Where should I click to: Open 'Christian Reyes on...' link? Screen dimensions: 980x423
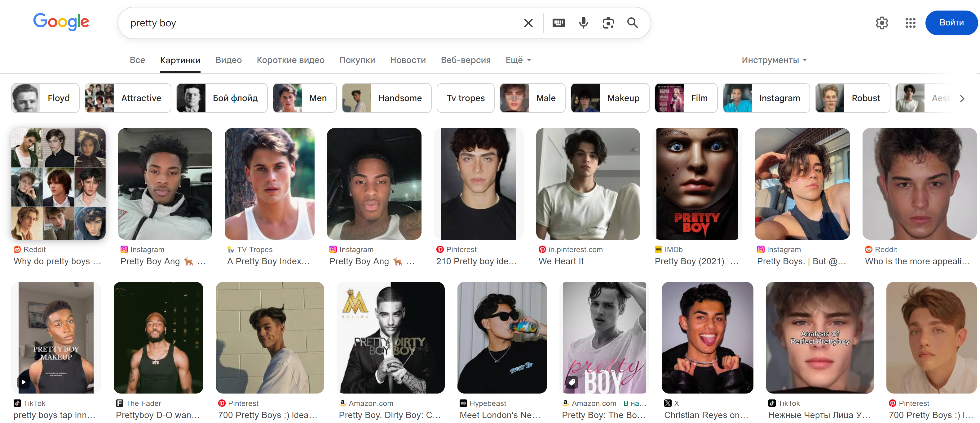(x=706, y=415)
